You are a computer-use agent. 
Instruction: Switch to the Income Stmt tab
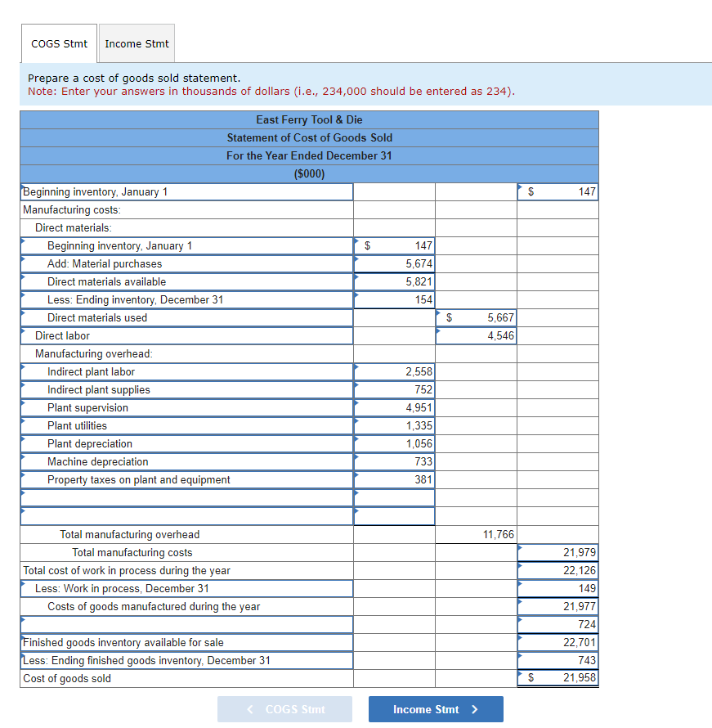[x=137, y=44]
